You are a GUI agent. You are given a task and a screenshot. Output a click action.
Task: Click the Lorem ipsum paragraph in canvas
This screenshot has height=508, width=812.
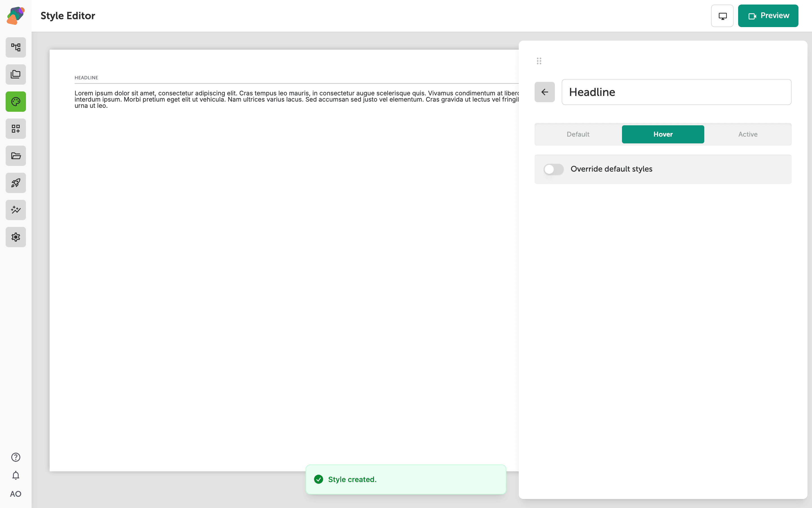(x=297, y=99)
